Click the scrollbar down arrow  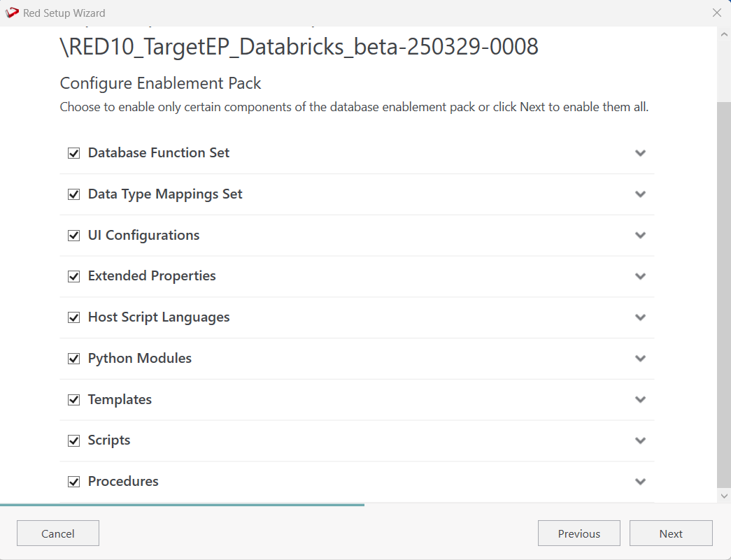coord(724,496)
